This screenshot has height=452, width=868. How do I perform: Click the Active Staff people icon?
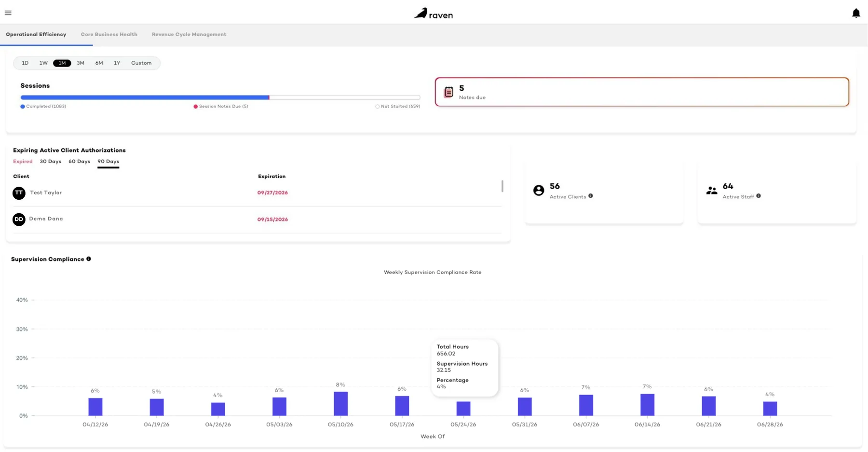(712, 191)
